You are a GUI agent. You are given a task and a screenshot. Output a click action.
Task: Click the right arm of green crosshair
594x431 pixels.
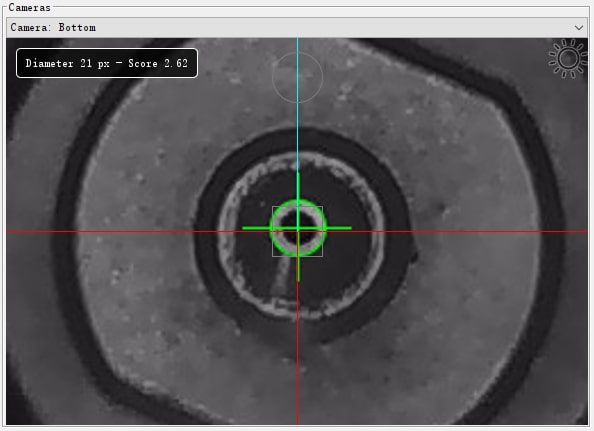339,228
